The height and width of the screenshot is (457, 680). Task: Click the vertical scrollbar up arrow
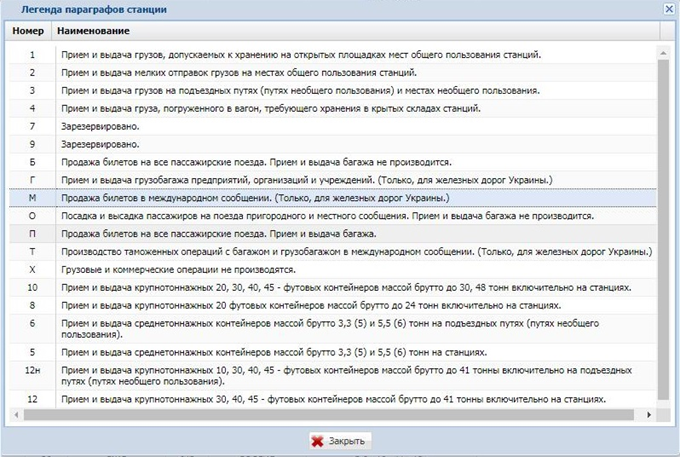663,53
